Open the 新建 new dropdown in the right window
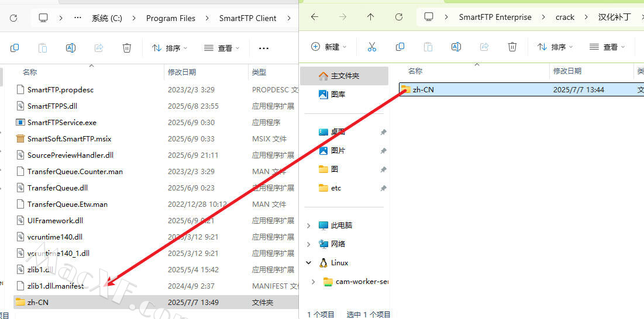Screen dimensions: 644x319 pyautogui.click(x=329, y=47)
